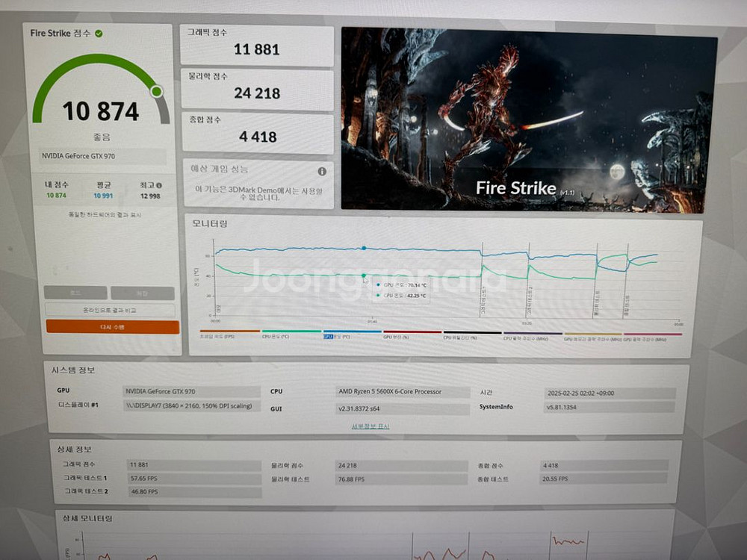Click the 물리학 점수 24 218 score card

257,89
